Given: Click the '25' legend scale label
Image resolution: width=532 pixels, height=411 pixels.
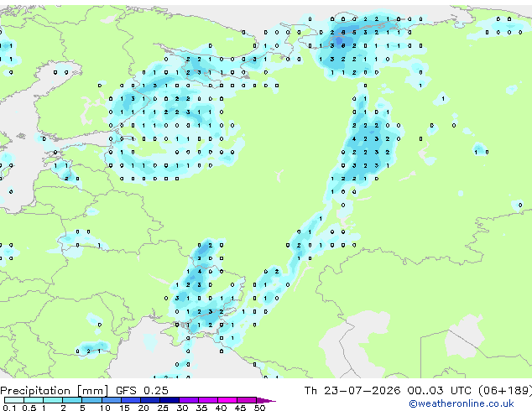Looking at the screenshot, I should pyautogui.click(x=163, y=408).
